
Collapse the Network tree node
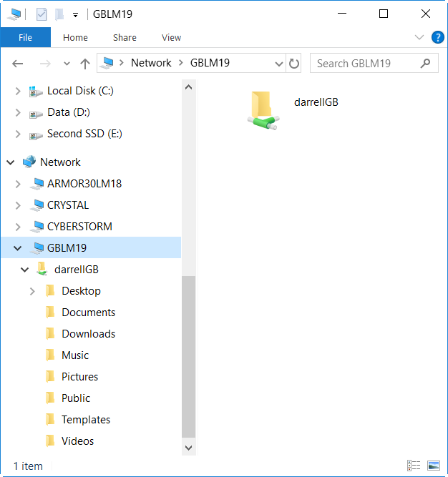pyautogui.click(x=11, y=162)
